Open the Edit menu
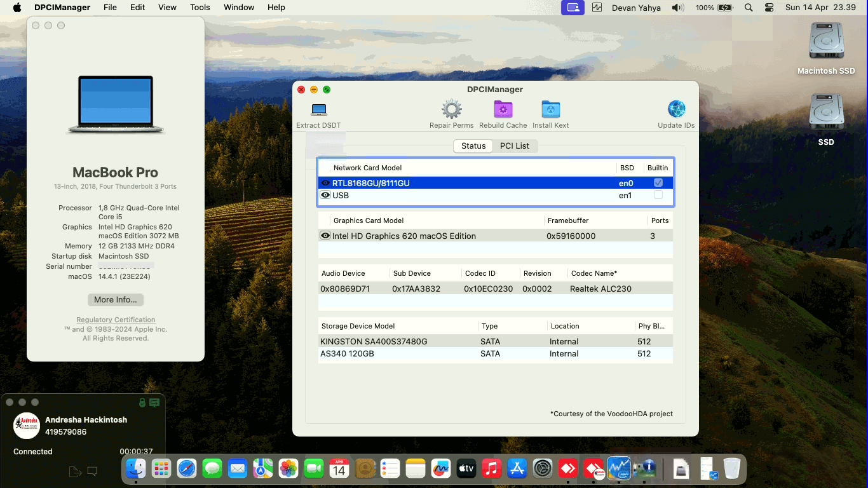The width and height of the screenshot is (868, 488). click(137, 8)
